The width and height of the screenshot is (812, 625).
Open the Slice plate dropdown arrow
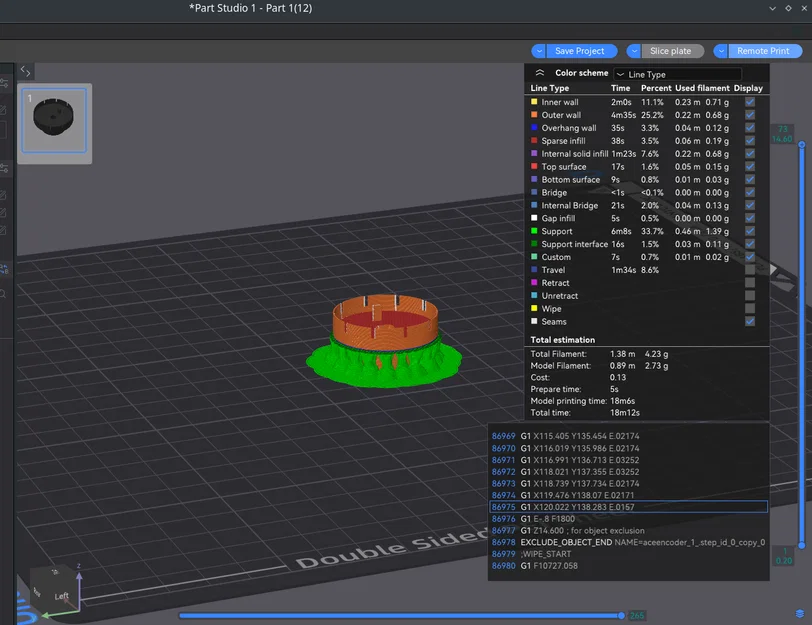click(634, 51)
